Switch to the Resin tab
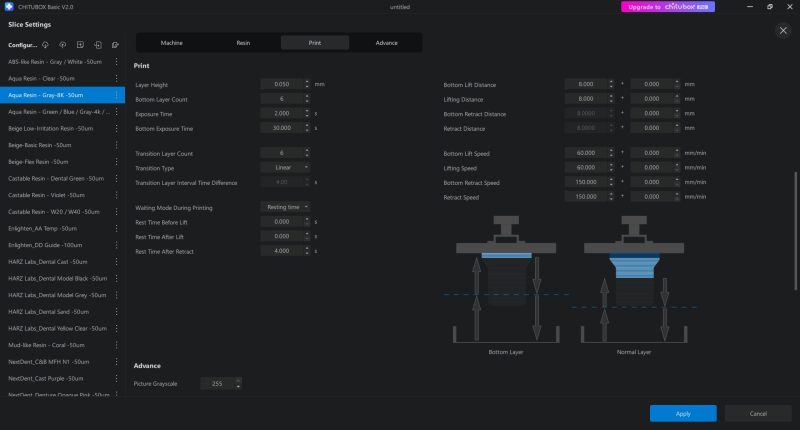Viewport: 800px width, 430px height. (243, 43)
